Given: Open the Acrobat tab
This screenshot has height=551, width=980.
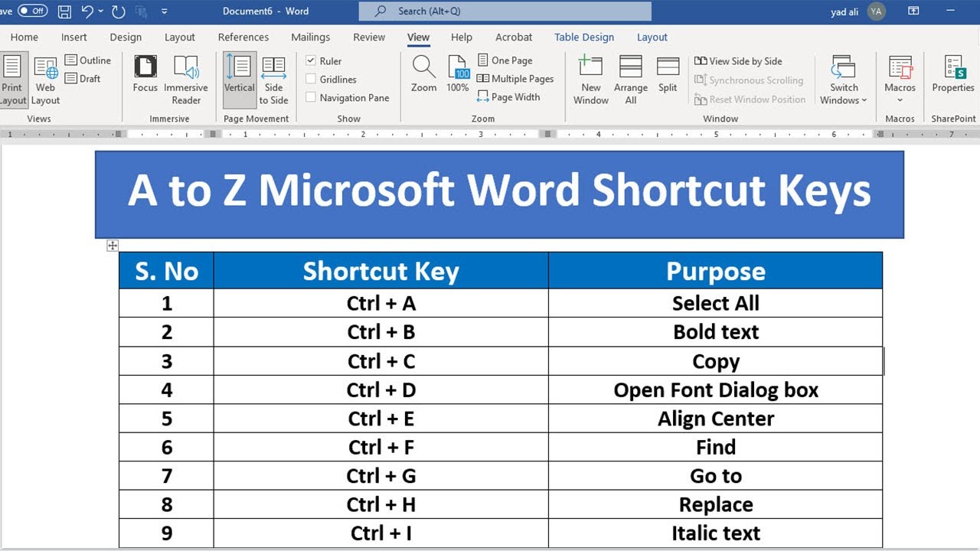Looking at the screenshot, I should 514,37.
